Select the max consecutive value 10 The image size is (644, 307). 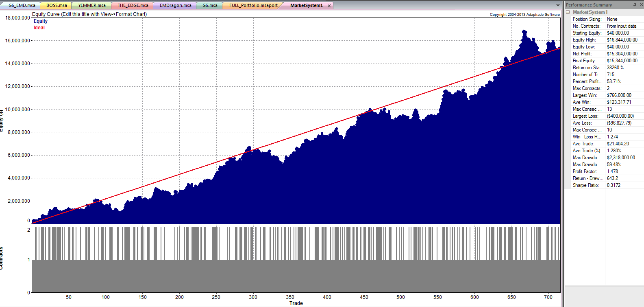click(x=609, y=130)
